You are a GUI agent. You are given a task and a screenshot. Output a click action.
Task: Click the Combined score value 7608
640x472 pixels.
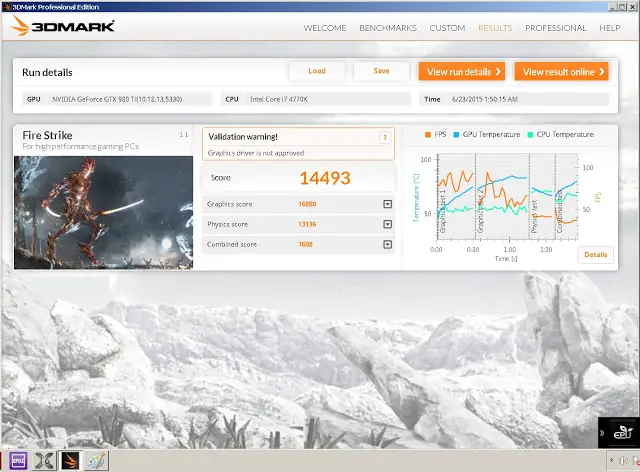[x=305, y=244]
